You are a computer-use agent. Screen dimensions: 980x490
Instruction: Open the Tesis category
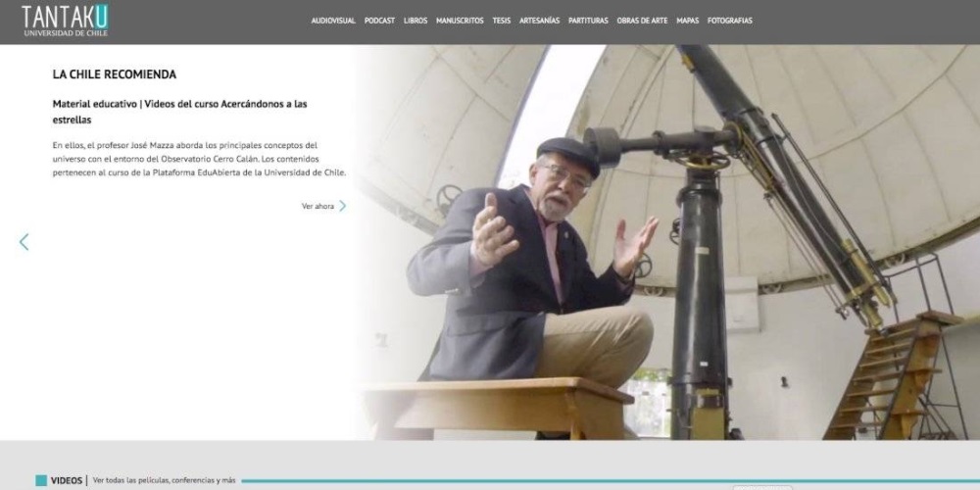pos(502,21)
